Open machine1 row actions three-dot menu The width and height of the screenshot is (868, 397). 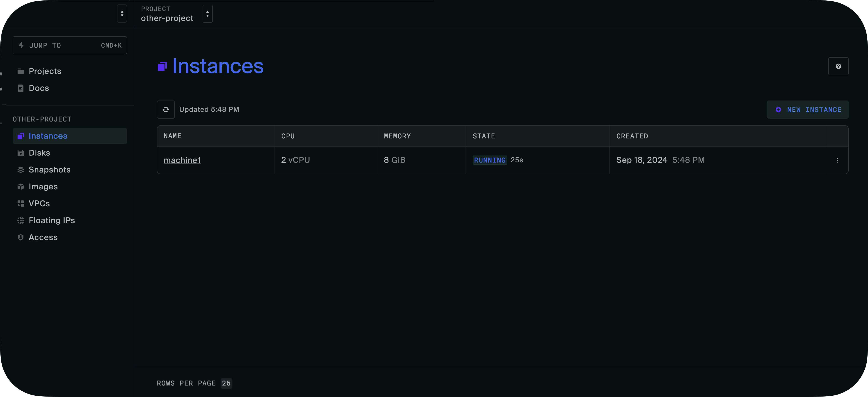pyautogui.click(x=837, y=161)
